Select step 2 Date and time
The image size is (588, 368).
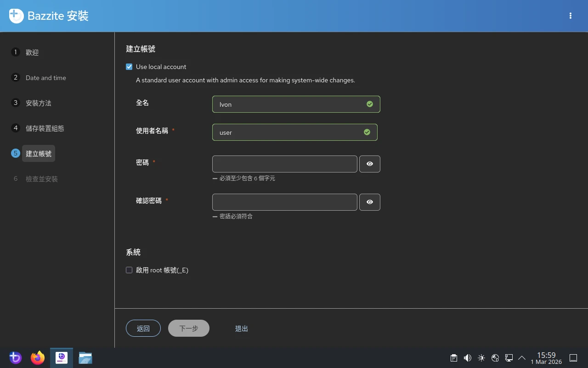tap(46, 77)
